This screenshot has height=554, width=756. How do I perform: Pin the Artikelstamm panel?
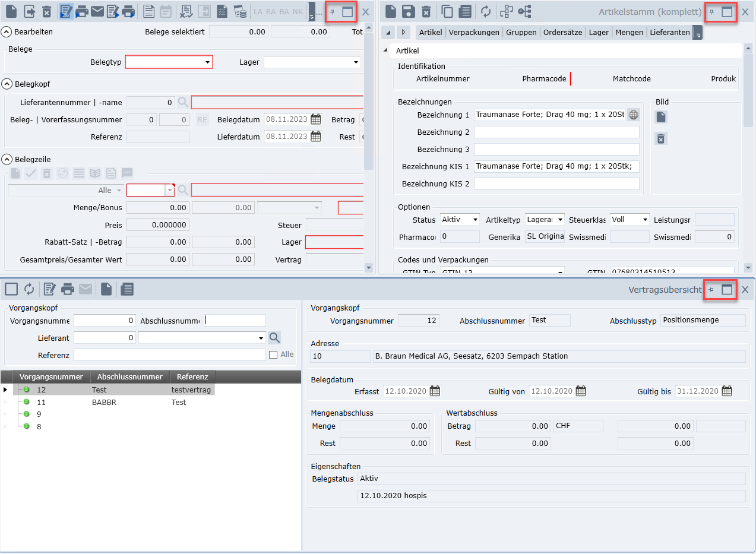coord(711,12)
